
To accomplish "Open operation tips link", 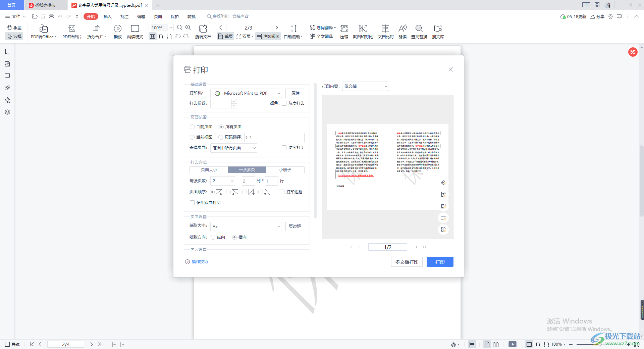I will (197, 262).
